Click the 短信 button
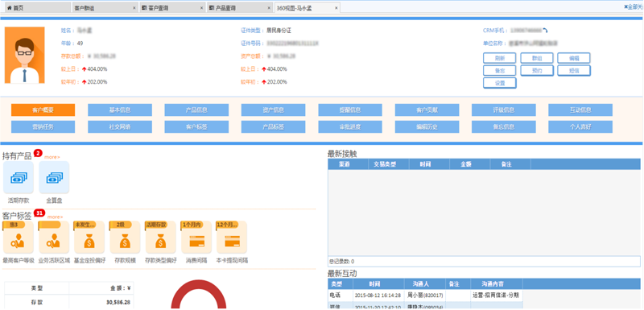 574,71
